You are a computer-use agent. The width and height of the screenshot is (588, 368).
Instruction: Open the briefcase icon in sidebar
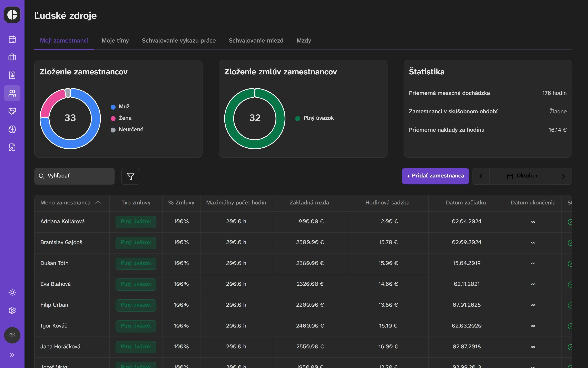(x=12, y=57)
